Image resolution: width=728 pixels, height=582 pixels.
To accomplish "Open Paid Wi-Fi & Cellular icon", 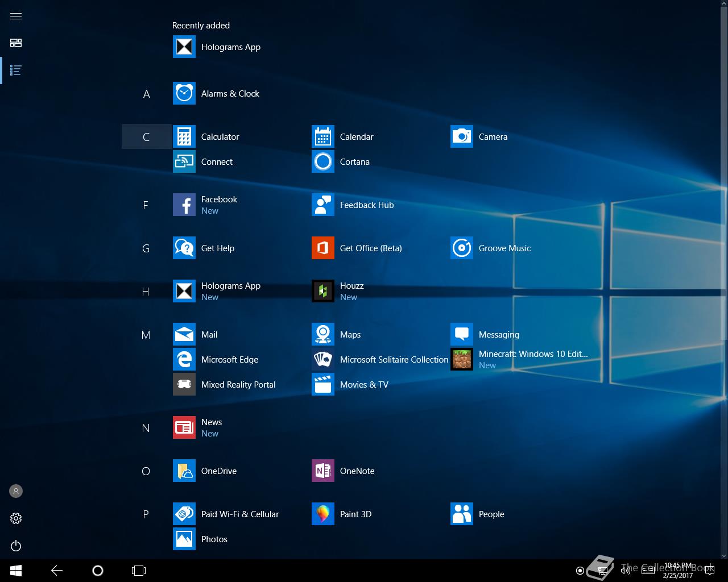I will coord(184,514).
